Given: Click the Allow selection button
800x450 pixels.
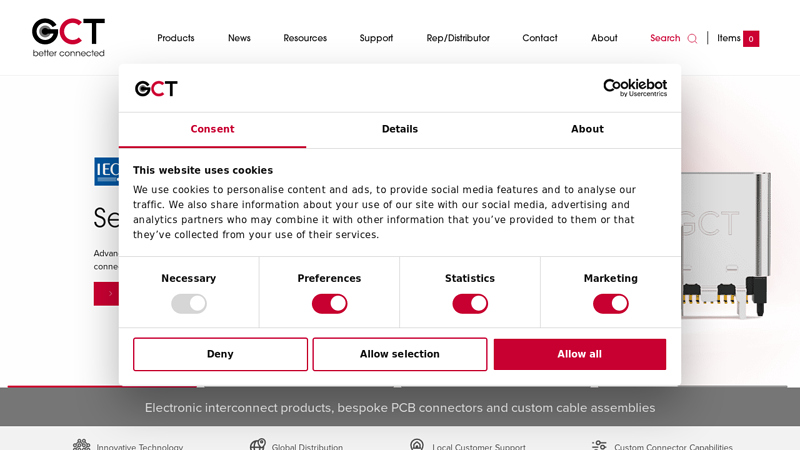Looking at the screenshot, I should pos(400,354).
